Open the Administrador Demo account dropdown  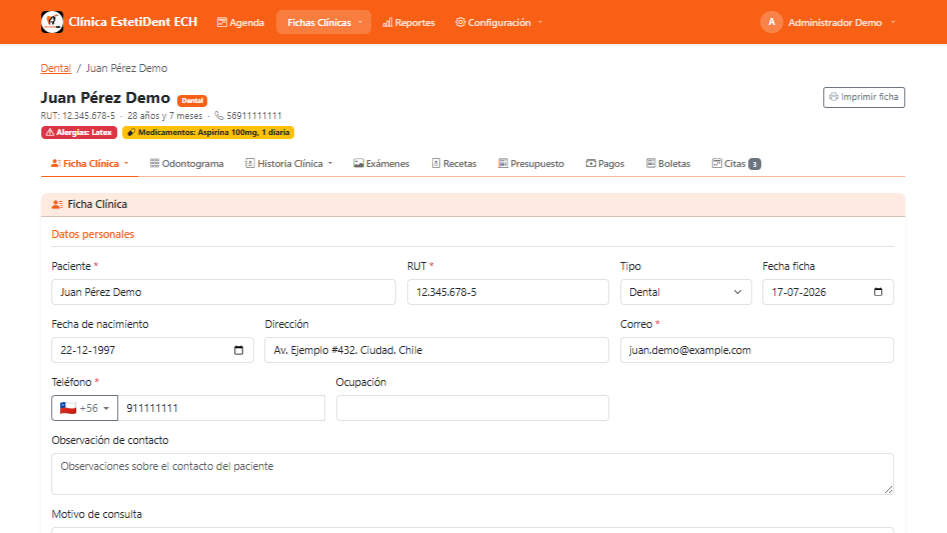828,22
